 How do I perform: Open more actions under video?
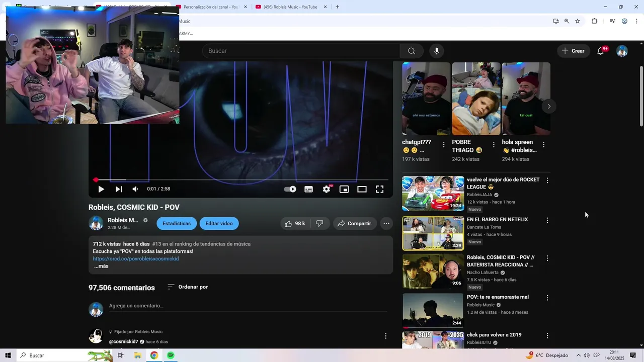[x=386, y=223]
